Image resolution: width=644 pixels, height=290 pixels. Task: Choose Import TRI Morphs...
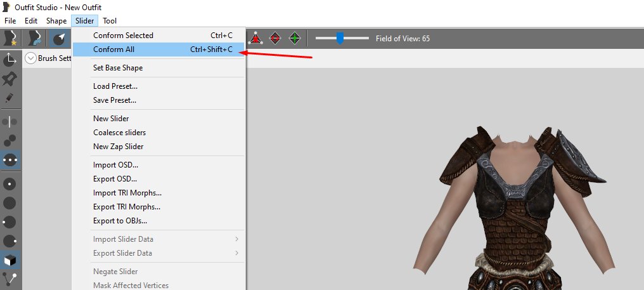click(158, 192)
